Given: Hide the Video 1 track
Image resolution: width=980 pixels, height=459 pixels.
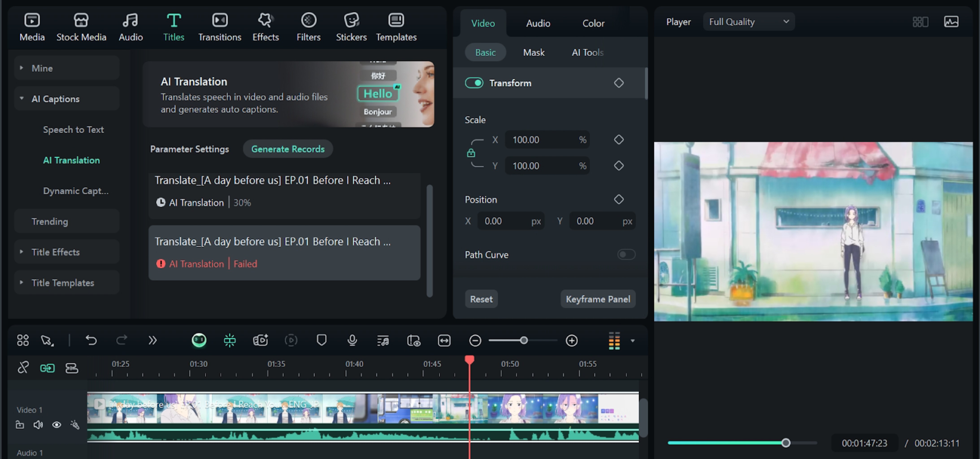Looking at the screenshot, I should point(56,424).
